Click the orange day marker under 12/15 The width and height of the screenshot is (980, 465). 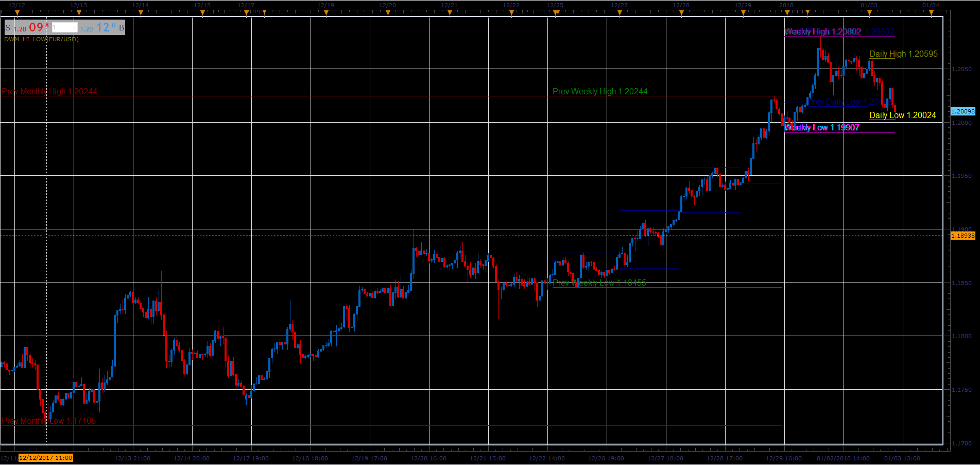coord(202,14)
